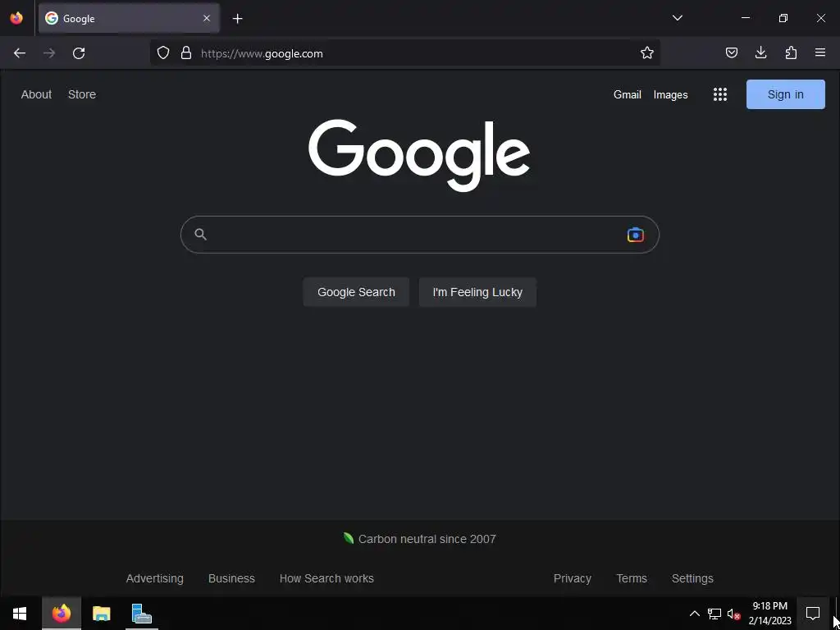This screenshot has height=630, width=840.
Task: Open the About link
Action: [36, 94]
